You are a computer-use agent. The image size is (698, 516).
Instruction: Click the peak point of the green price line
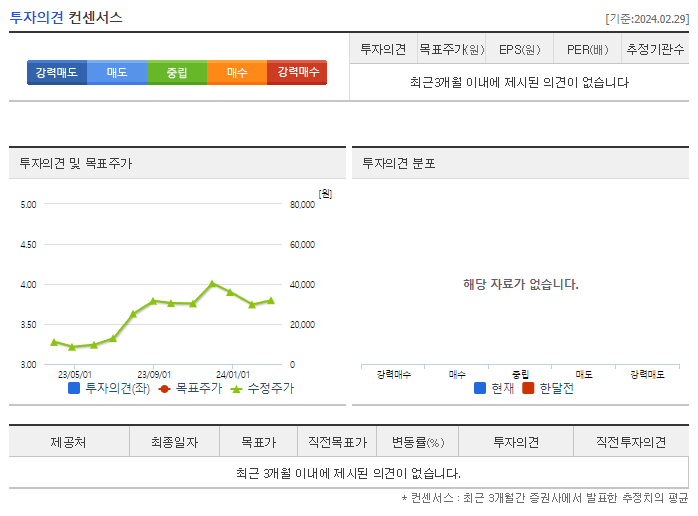[x=212, y=283]
